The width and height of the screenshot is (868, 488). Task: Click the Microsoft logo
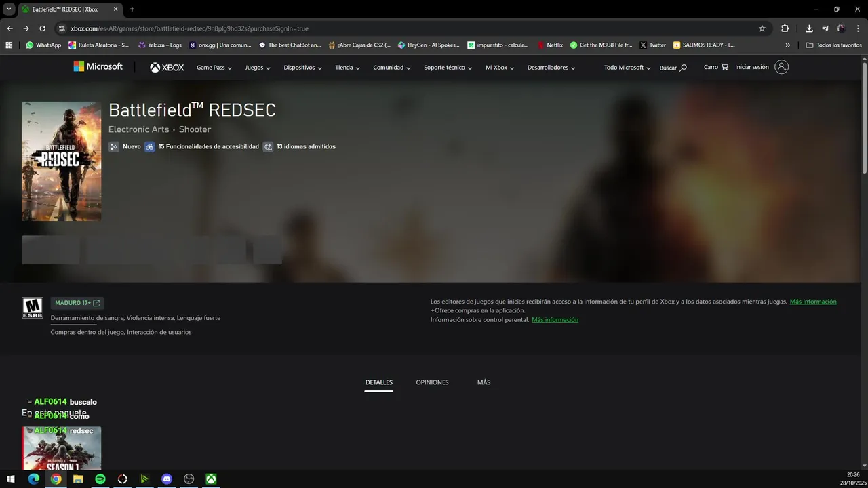tap(98, 66)
